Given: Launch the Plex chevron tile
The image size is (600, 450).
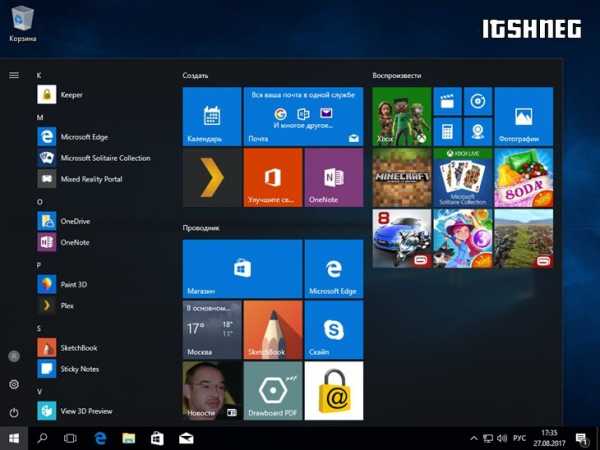Looking at the screenshot, I should coord(212,178).
